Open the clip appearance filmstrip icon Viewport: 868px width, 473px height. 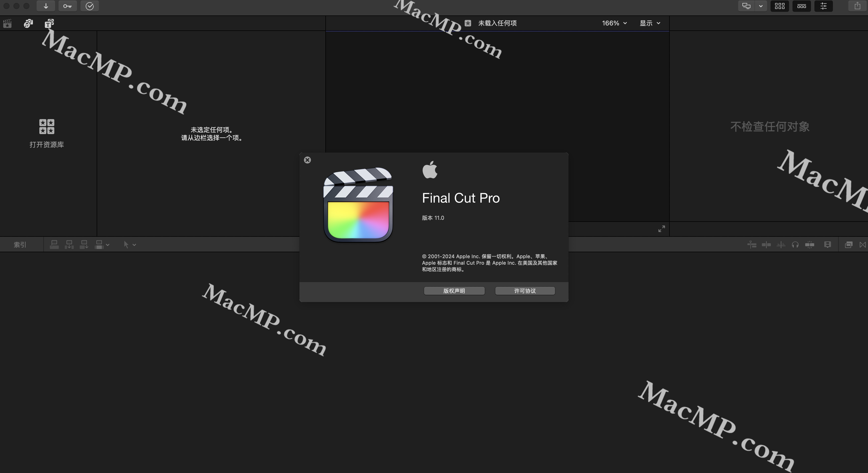[828, 245]
